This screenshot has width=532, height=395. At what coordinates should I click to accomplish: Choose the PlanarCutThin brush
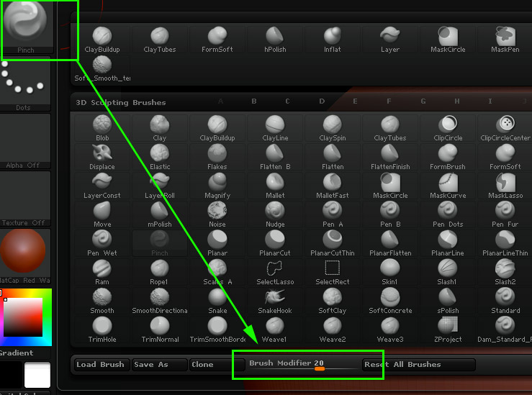(x=332, y=243)
